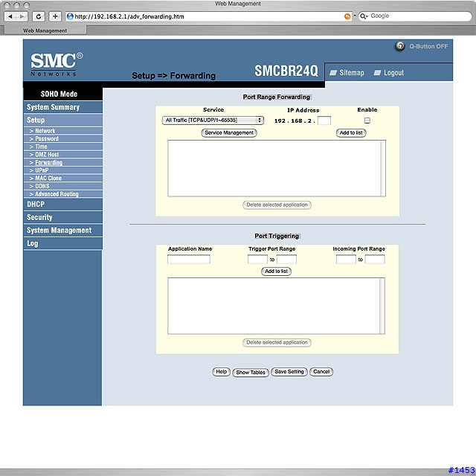Click Delete selected application under forwarding list
Image resolution: width=476 pixels, height=476 pixels.
pyautogui.click(x=277, y=205)
